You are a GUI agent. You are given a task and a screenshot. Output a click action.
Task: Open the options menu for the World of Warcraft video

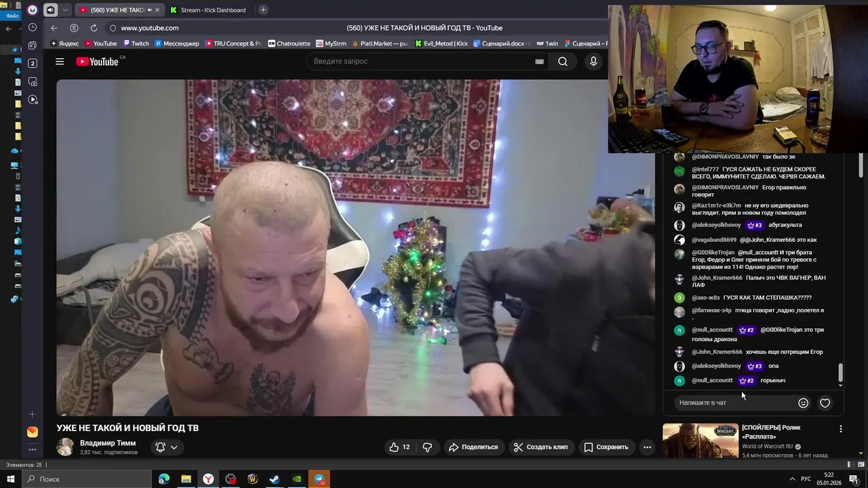click(x=841, y=429)
